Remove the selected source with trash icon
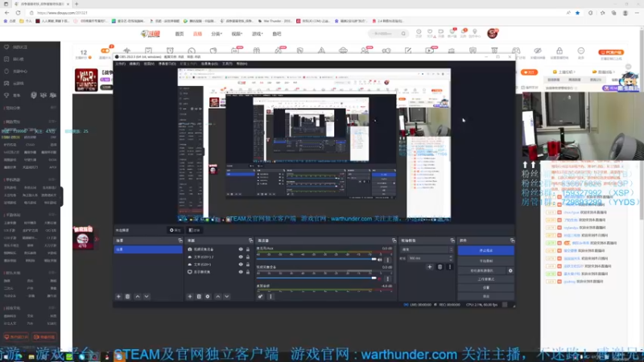This screenshot has height=362, width=644. point(199,296)
